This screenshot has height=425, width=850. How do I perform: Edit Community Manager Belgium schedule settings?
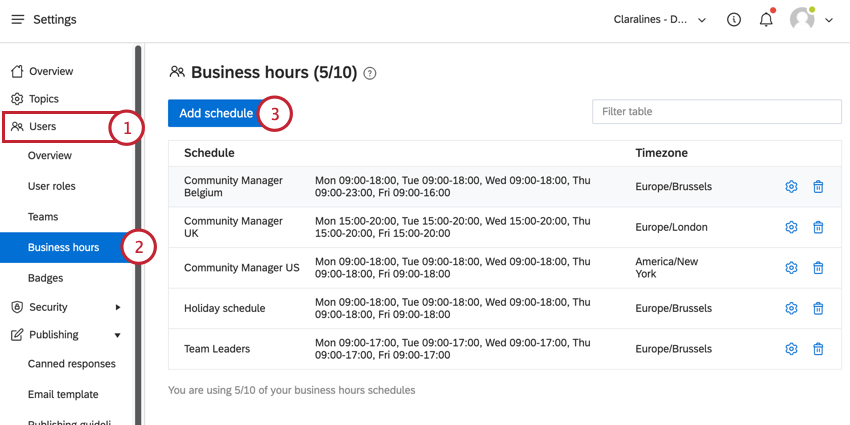[x=791, y=186]
